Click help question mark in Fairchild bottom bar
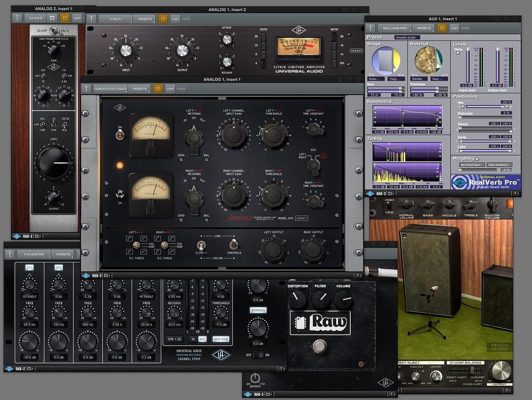This screenshot has height=400, width=532. pos(359,275)
